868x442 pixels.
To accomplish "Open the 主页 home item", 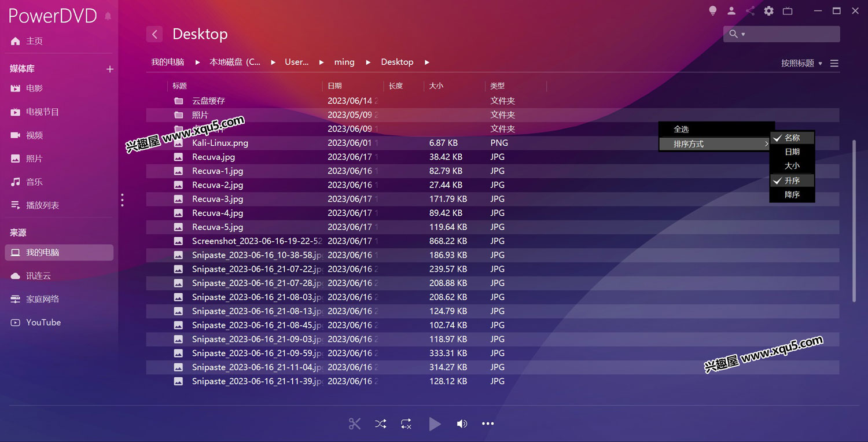I will coord(27,41).
